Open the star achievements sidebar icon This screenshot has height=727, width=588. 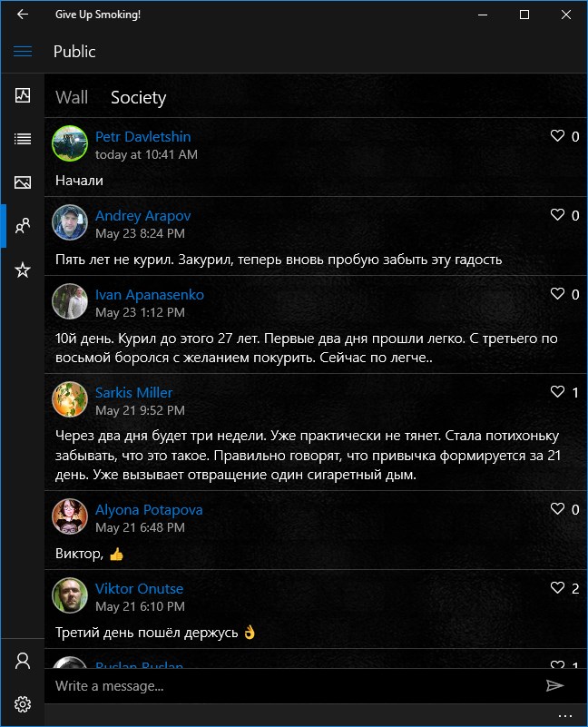pyautogui.click(x=23, y=270)
